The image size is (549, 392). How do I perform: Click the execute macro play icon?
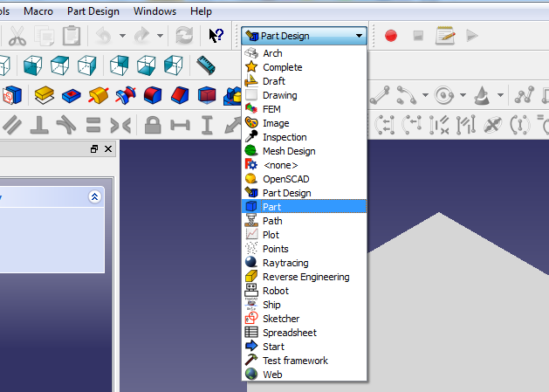click(x=472, y=36)
